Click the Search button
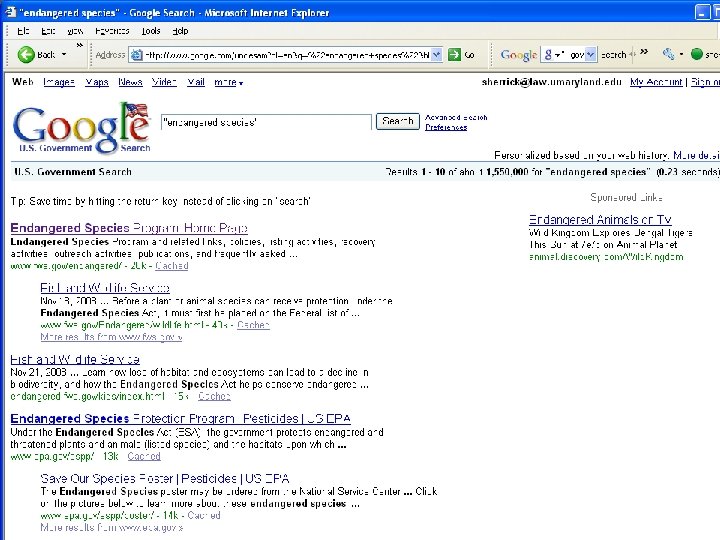The width and height of the screenshot is (720, 540). 398,121
